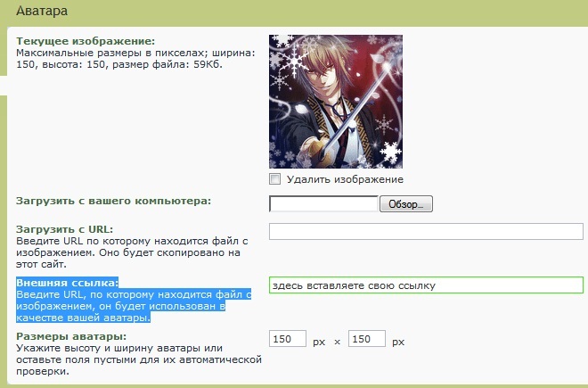Click the Размеры аватары label
588x388 pixels.
71,336
